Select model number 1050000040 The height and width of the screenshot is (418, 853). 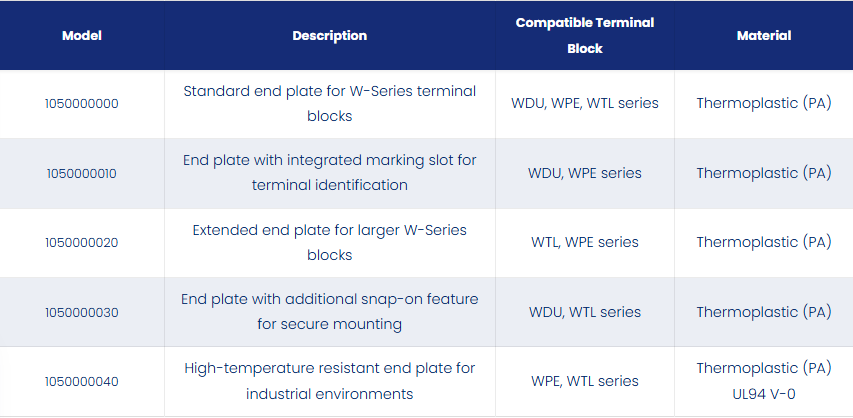82,382
